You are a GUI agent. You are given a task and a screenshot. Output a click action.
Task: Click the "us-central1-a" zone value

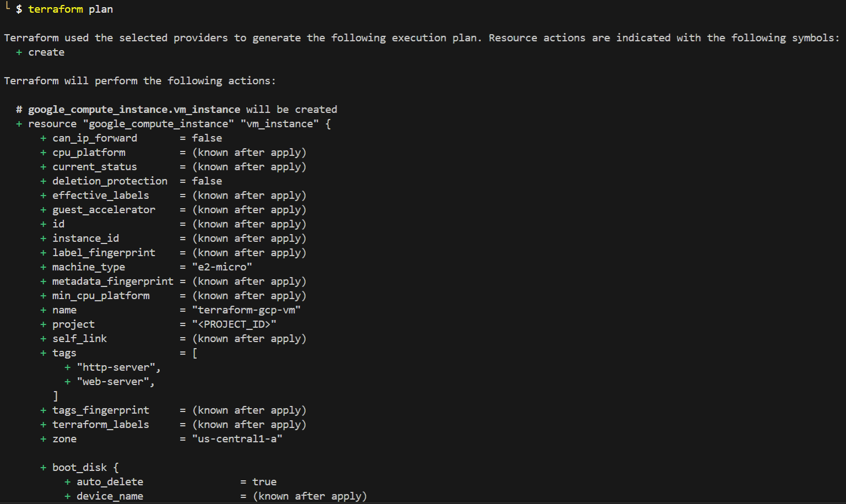[237, 439]
